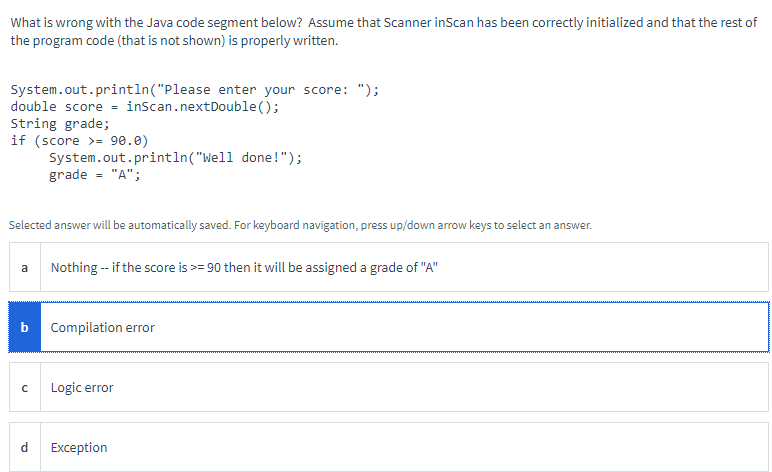Select answer letter a box

(x=25, y=267)
